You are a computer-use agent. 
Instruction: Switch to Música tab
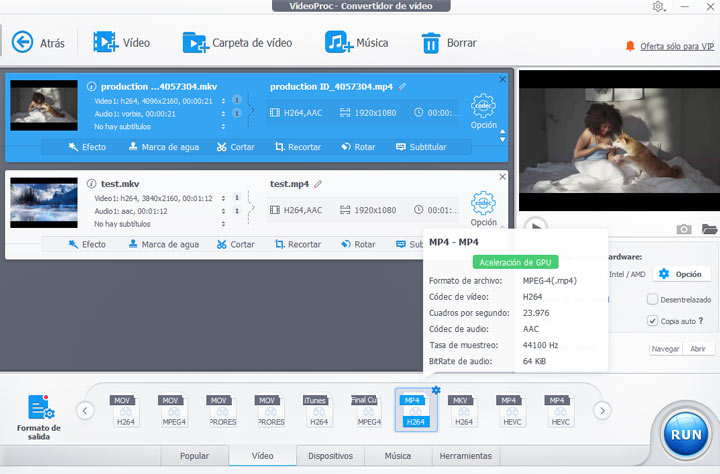point(398,456)
